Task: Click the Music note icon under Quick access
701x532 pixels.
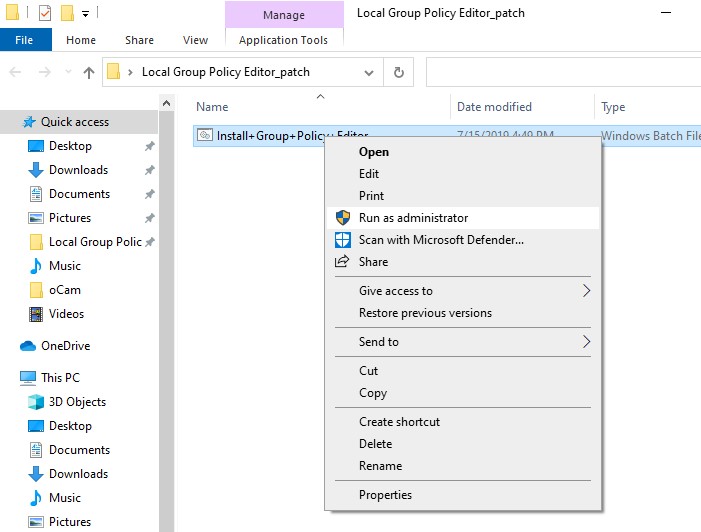Action: [36, 266]
